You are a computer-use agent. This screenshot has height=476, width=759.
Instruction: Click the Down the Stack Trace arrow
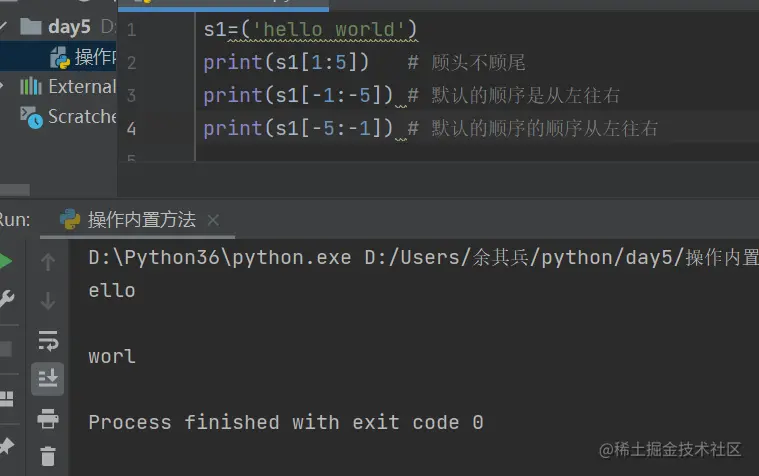click(48, 300)
